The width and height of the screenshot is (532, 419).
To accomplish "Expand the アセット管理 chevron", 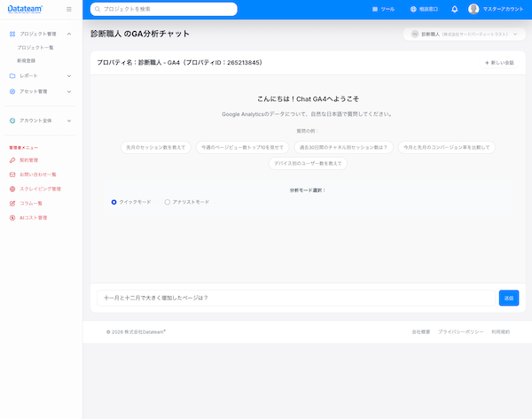I will coord(69,91).
